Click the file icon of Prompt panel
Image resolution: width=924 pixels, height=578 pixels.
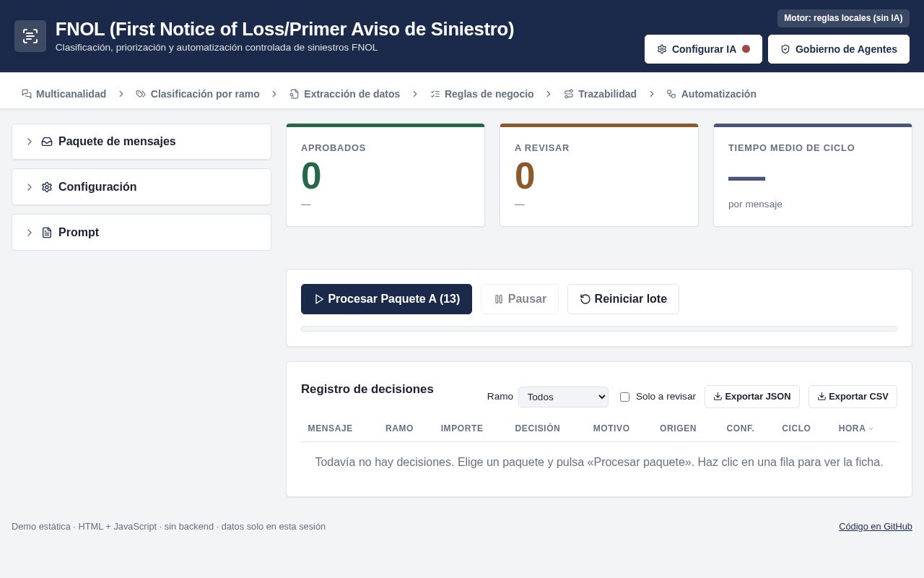[x=47, y=233]
